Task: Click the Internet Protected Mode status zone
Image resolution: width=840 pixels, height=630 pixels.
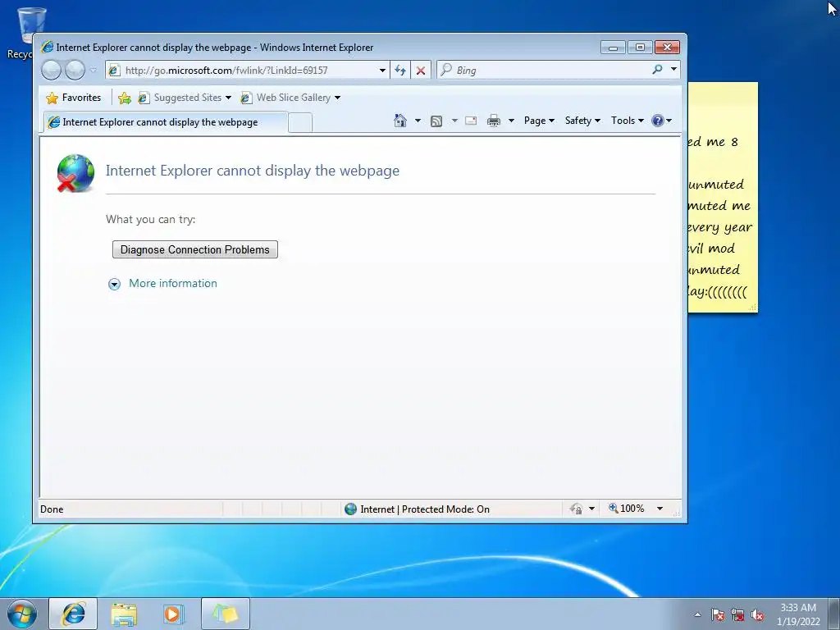Action: pos(417,509)
